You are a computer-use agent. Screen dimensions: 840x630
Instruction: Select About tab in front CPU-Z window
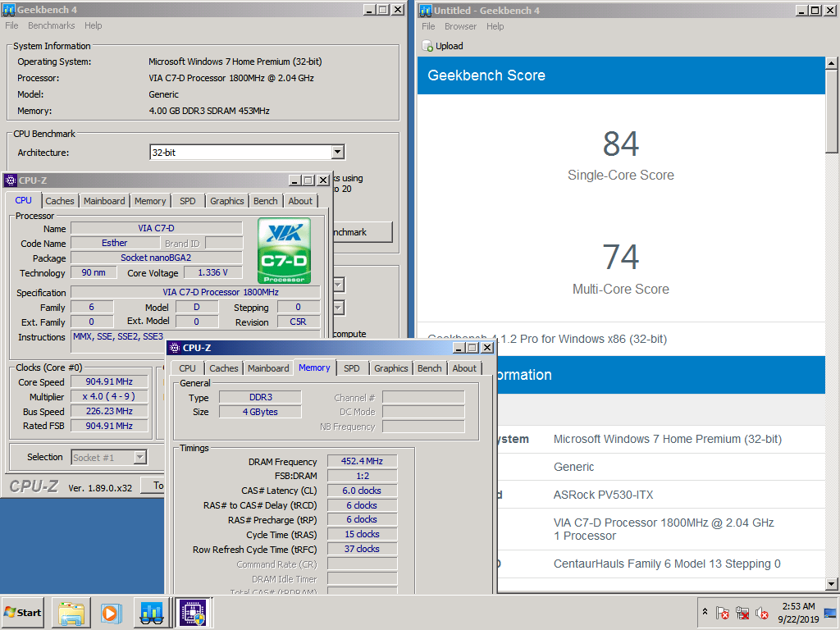(464, 368)
